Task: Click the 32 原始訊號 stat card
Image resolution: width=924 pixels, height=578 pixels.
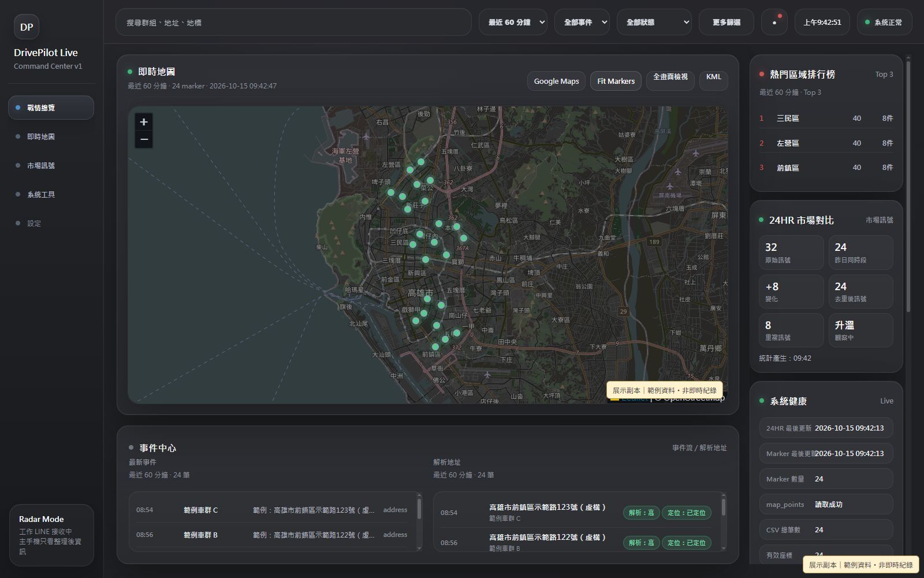Action: tap(791, 253)
